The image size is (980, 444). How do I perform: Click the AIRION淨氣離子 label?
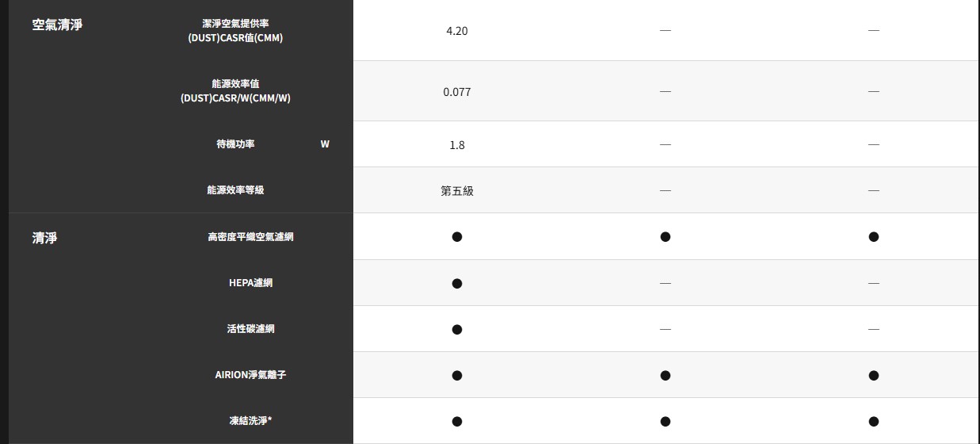(250, 375)
